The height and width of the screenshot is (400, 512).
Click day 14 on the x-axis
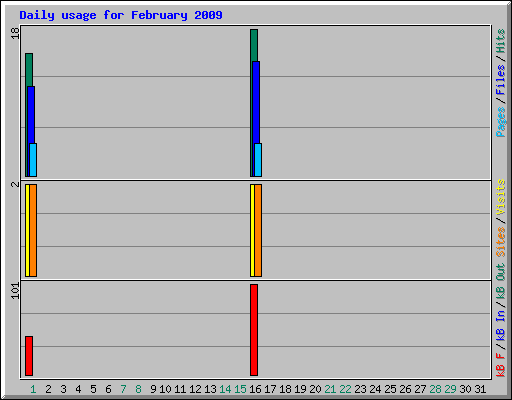[x=225, y=389]
